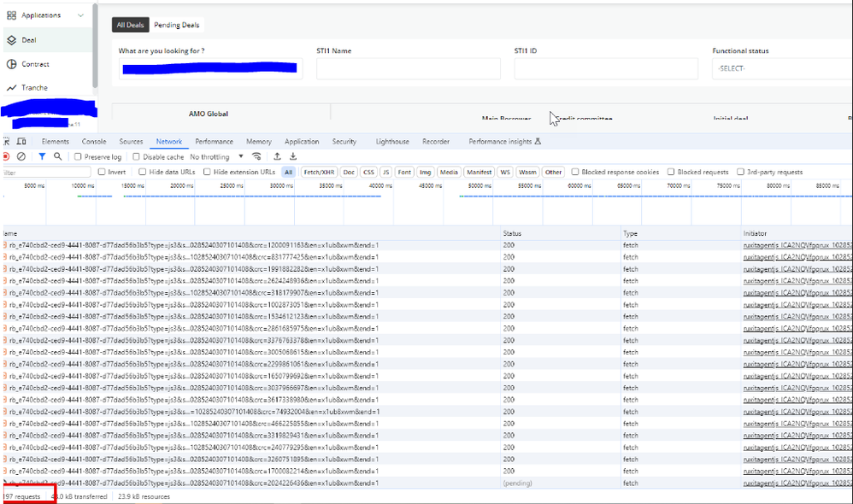Toggle the network filter funnel icon

pyautogui.click(x=42, y=157)
